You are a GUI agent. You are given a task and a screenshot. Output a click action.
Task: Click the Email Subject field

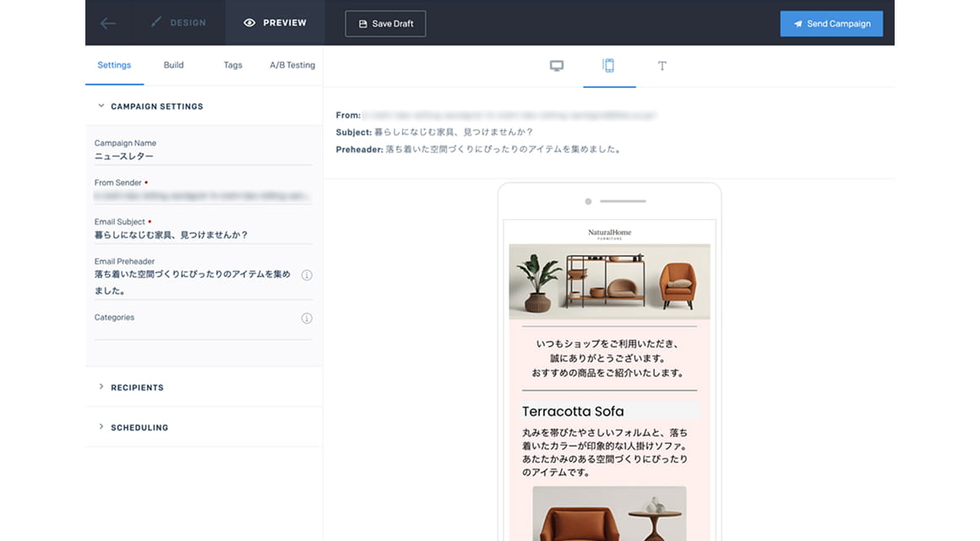click(203, 235)
